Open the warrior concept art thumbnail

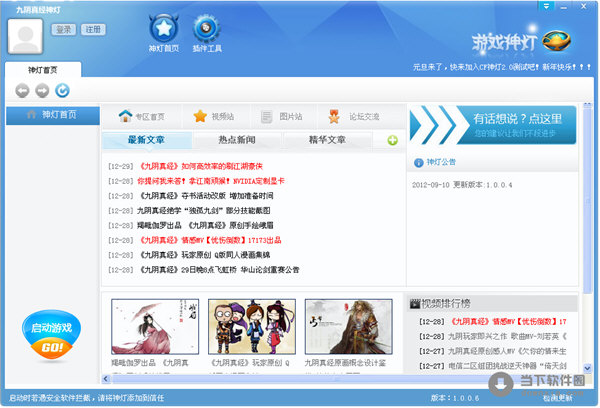pos(349,326)
